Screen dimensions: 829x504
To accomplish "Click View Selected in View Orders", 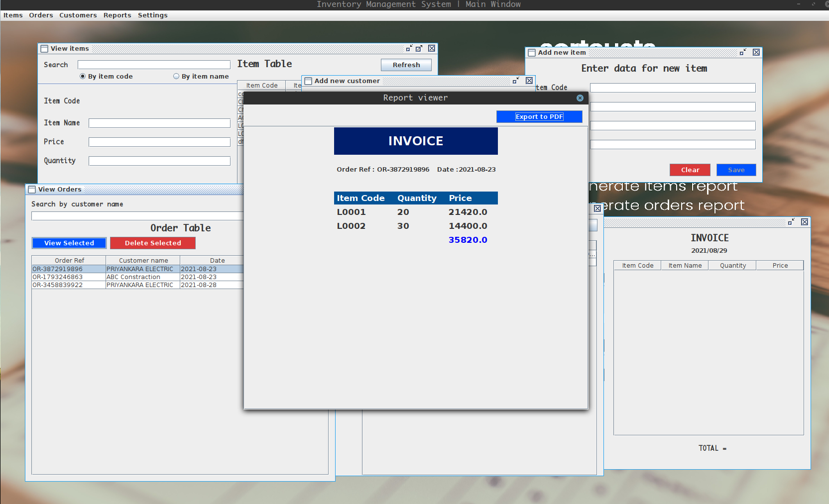I will [x=69, y=243].
